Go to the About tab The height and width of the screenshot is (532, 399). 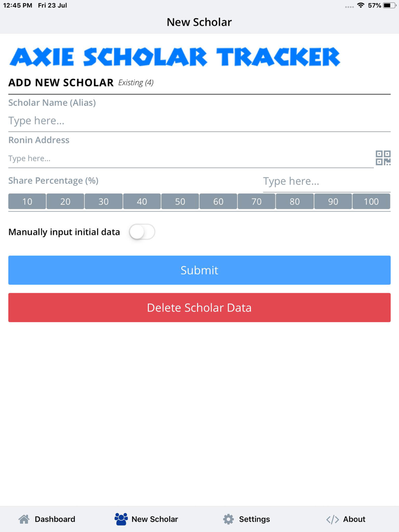coord(346,519)
